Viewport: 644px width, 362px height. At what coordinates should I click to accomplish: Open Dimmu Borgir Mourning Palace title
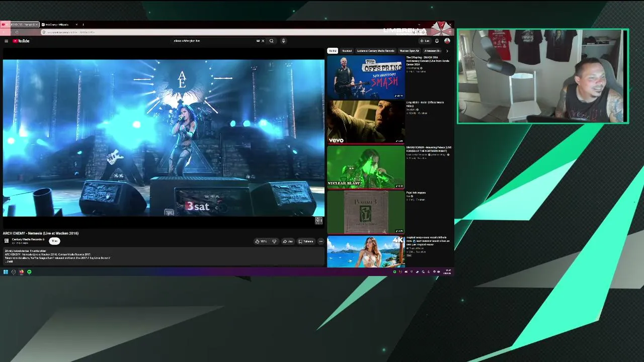(x=429, y=149)
